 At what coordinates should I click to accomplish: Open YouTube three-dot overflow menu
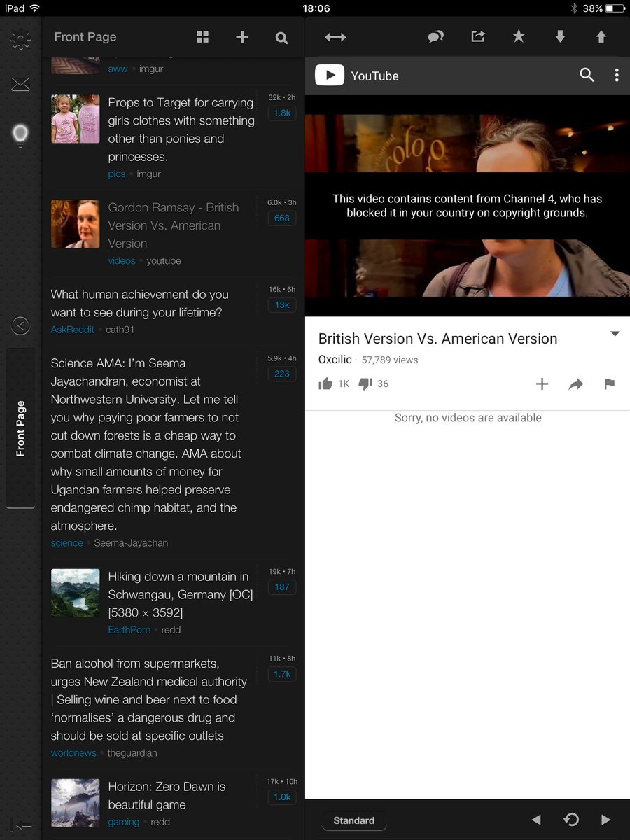pos(617,75)
